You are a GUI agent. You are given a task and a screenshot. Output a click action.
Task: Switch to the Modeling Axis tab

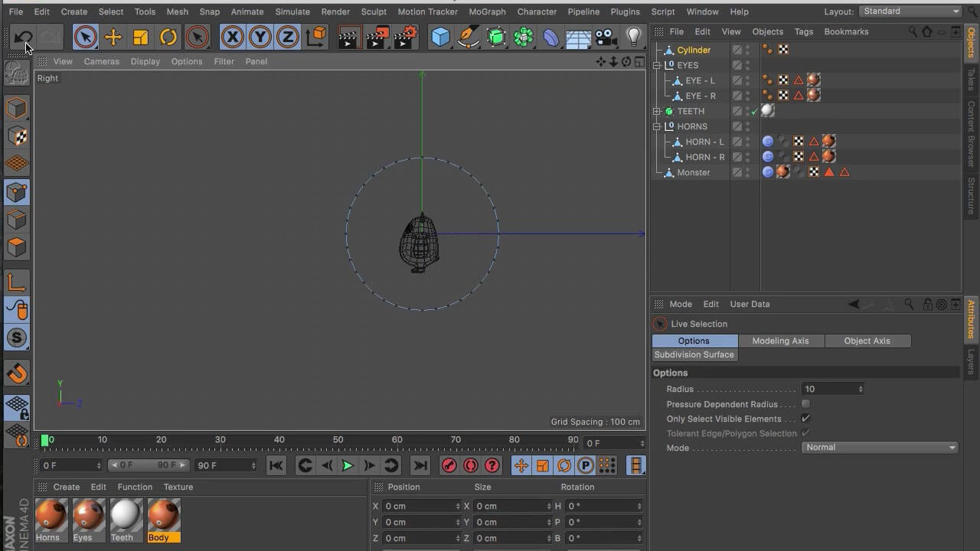780,341
